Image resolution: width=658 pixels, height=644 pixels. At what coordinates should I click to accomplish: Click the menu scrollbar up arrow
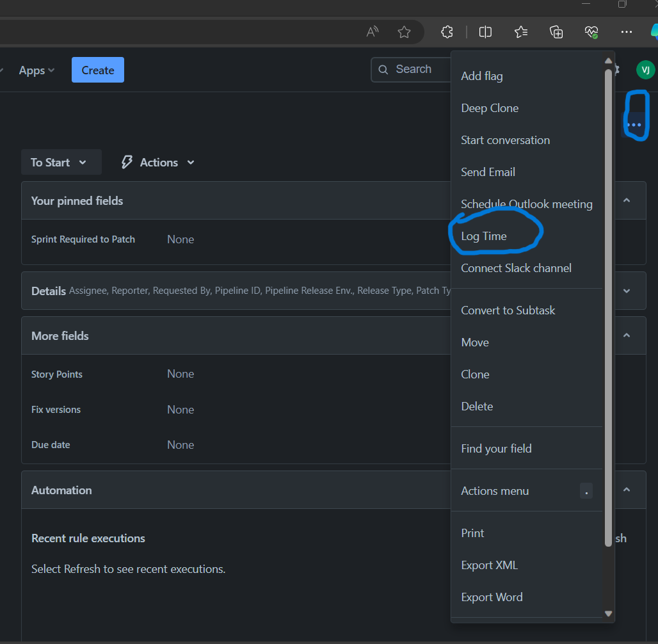coord(609,61)
